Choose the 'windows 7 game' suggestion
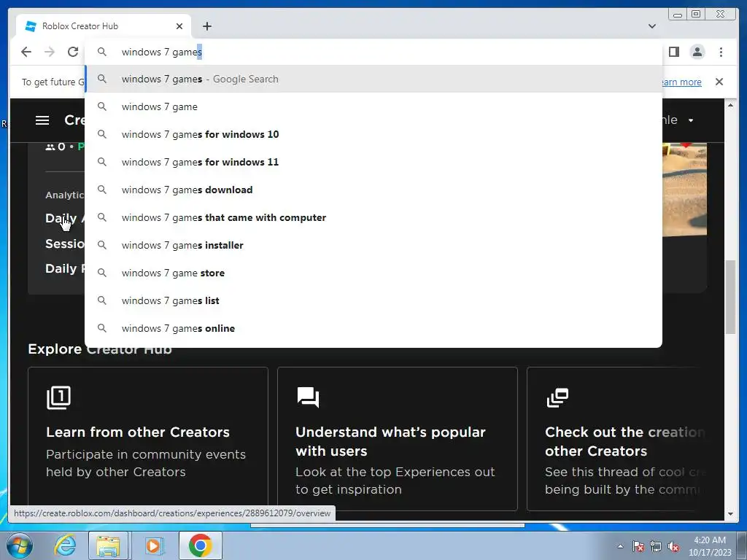Image resolution: width=747 pixels, height=560 pixels. click(373, 106)
